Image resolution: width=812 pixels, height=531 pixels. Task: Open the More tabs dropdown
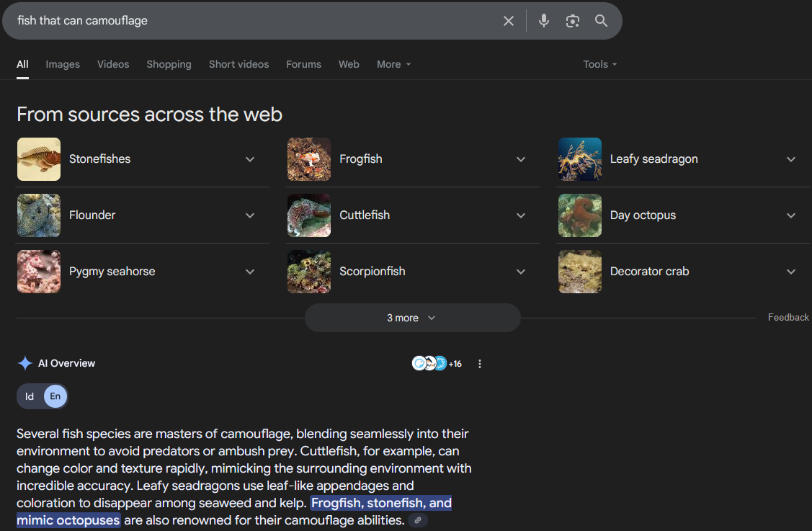393,64
